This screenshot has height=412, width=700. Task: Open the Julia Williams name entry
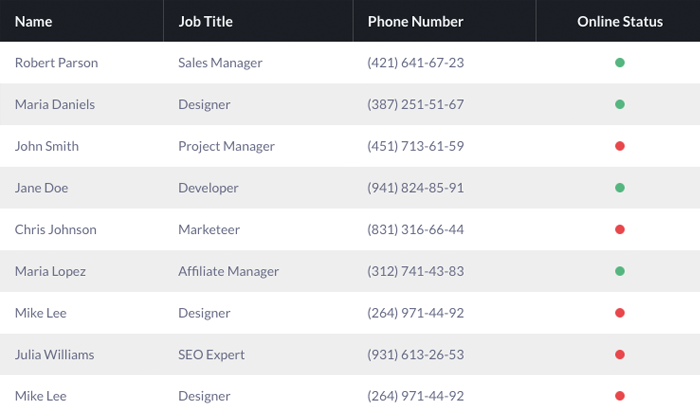(54, 354)
